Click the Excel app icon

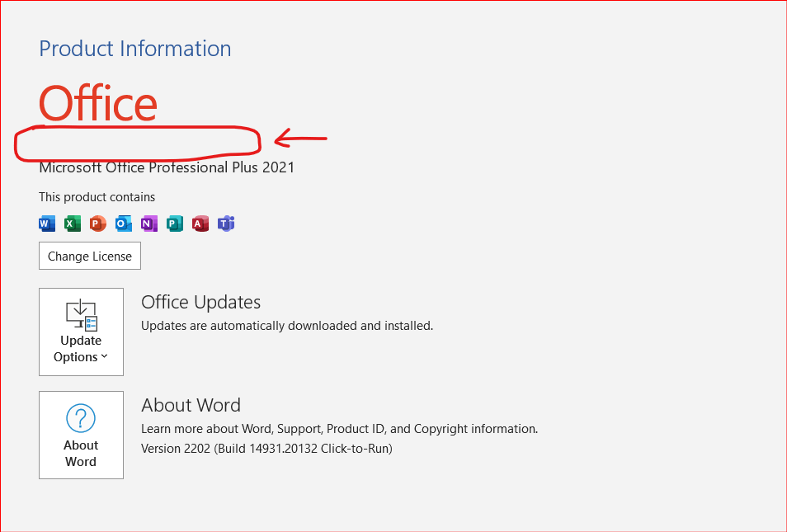tap(73, 224)
